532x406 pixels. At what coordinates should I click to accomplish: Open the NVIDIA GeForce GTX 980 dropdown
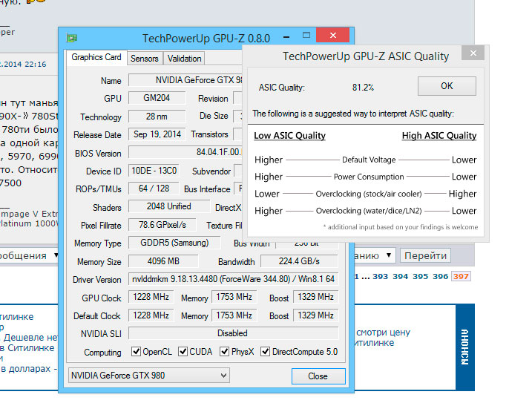point(149,376)
